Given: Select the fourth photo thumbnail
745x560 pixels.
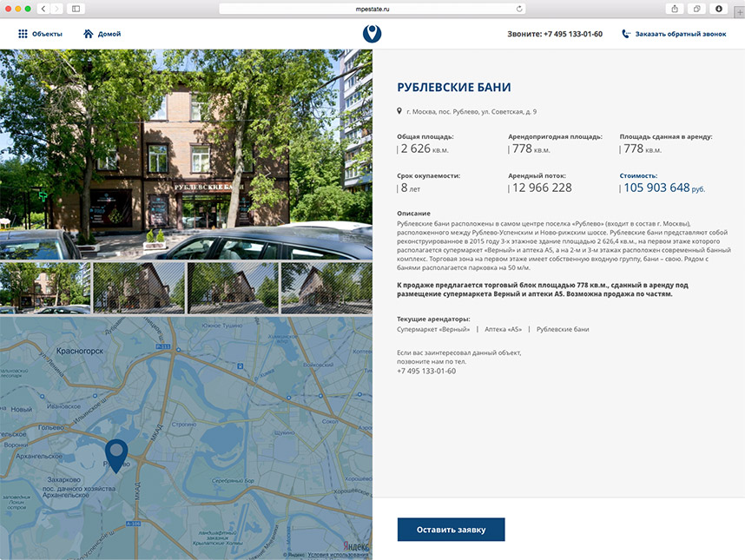Looking at the screenshot, I should 326,288.
